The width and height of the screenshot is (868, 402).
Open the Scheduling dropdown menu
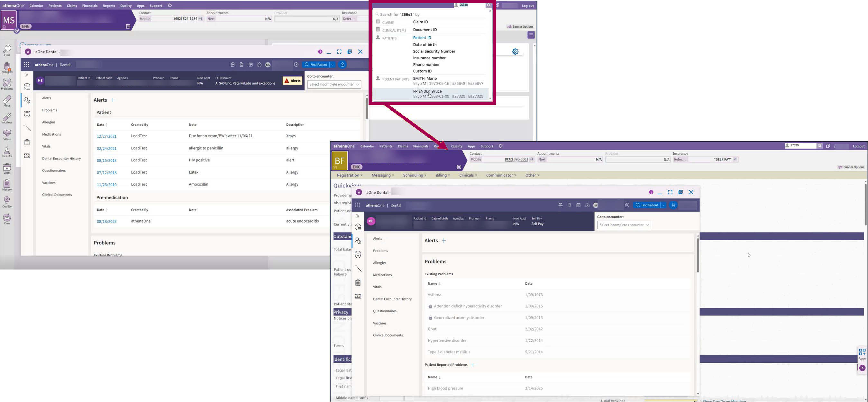[415, 176]
